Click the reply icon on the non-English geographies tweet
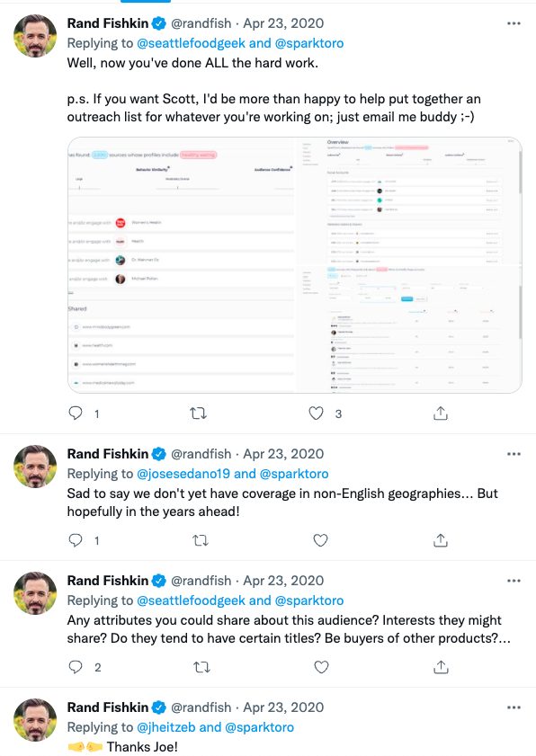The image size is (536, 756). pyautogui.click(x=75, y=540)
